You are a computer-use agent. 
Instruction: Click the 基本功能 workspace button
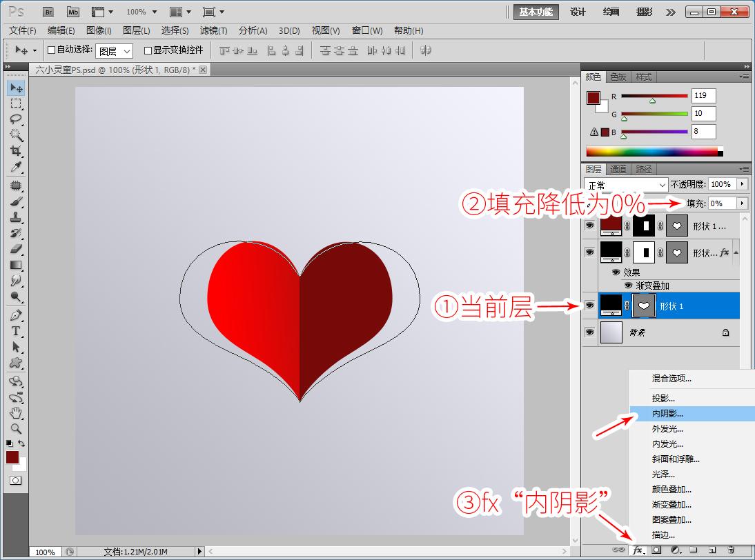click(x=536, y=12)
